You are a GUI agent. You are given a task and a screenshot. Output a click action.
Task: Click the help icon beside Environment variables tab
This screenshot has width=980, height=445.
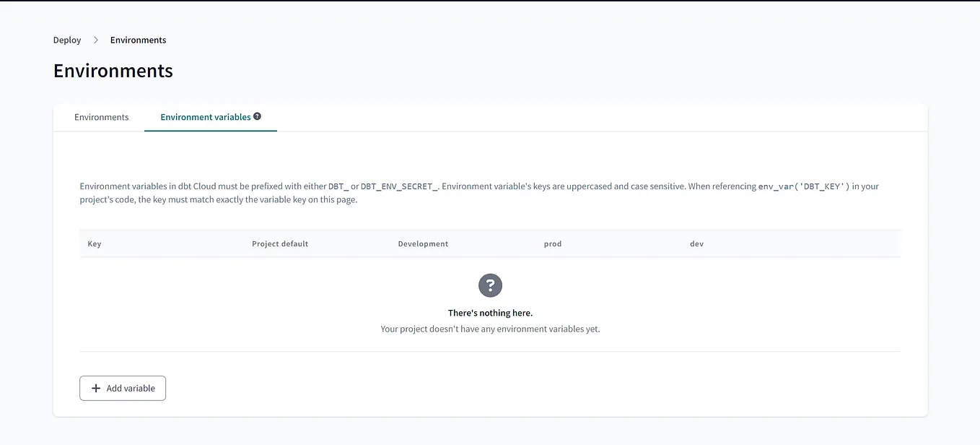pyautogui.click(x=258, y=116)
